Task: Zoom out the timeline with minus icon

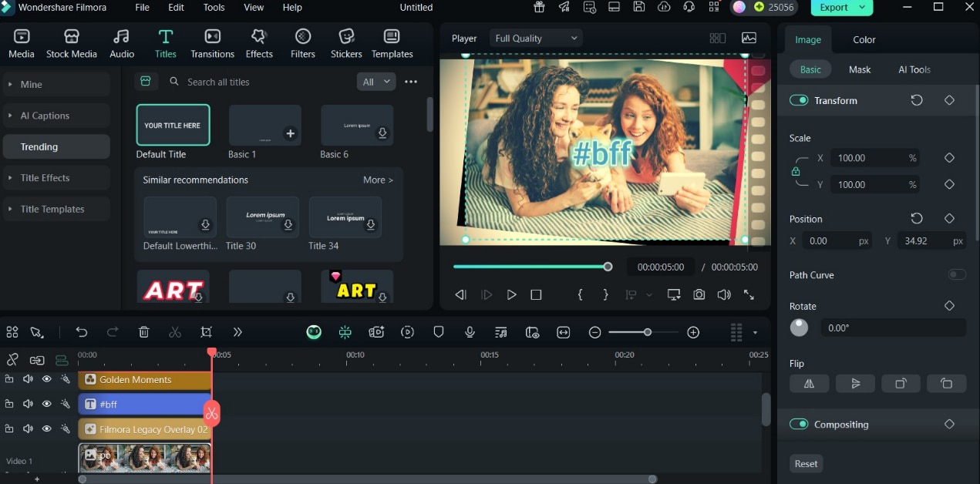Action: click(594, 332)
